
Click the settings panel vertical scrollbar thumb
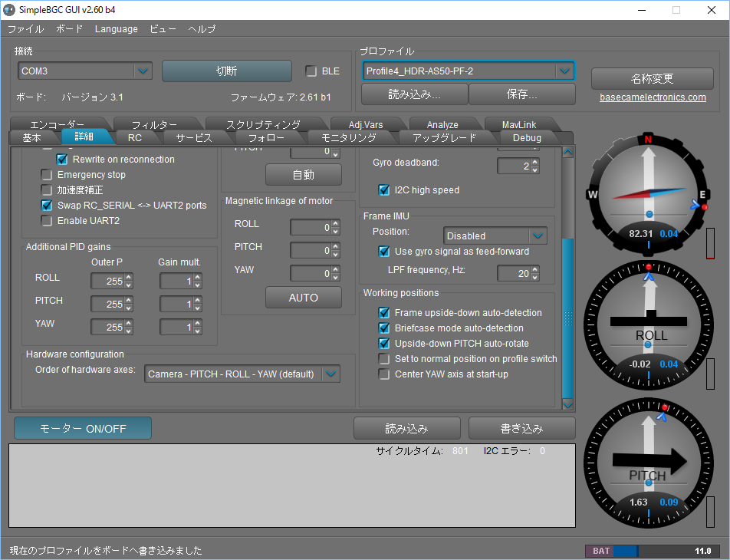[x=567, y=318]
